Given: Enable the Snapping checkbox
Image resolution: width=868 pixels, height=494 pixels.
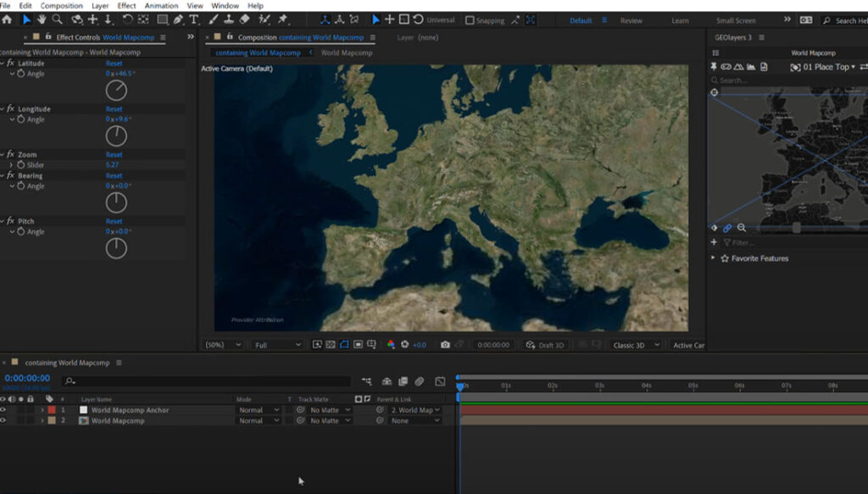Looking at the screenshot, I should coord(470,20).
